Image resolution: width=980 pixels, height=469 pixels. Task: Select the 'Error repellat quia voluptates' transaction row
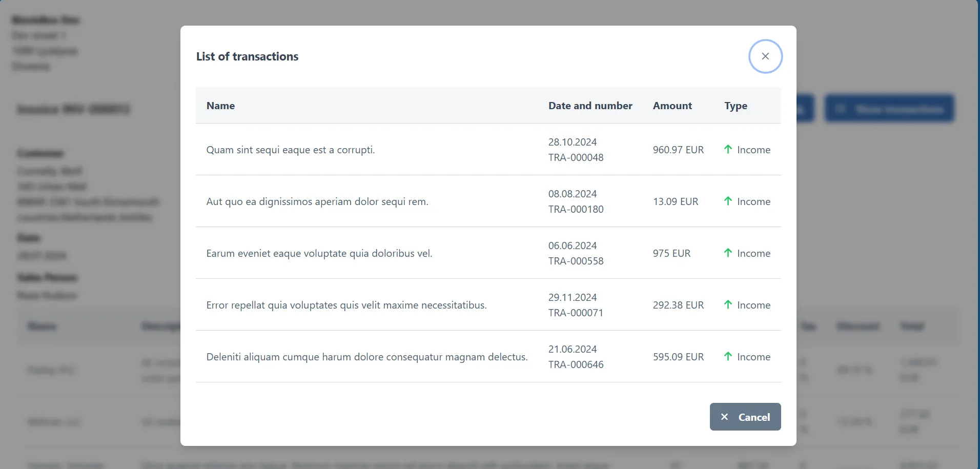coord(346,304)
